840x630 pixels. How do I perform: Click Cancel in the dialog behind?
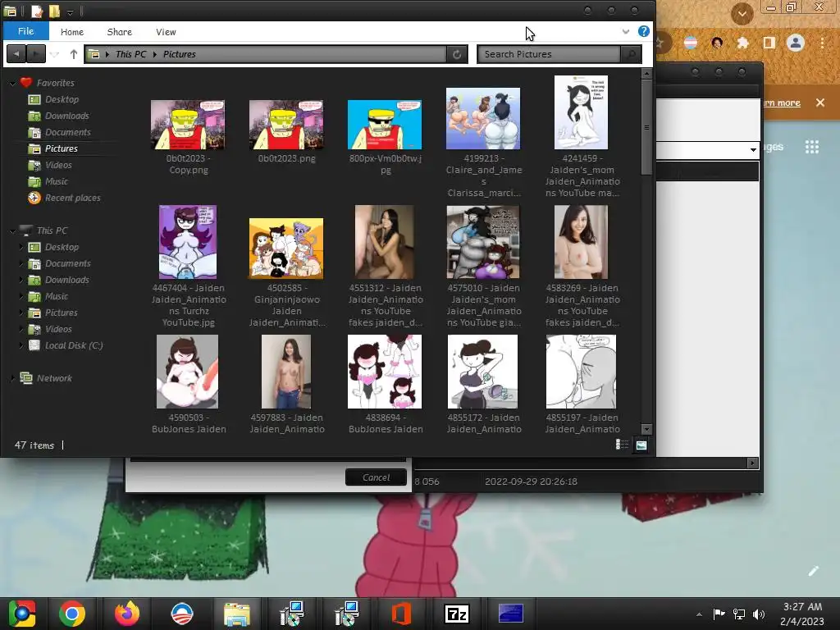[376, 477]
